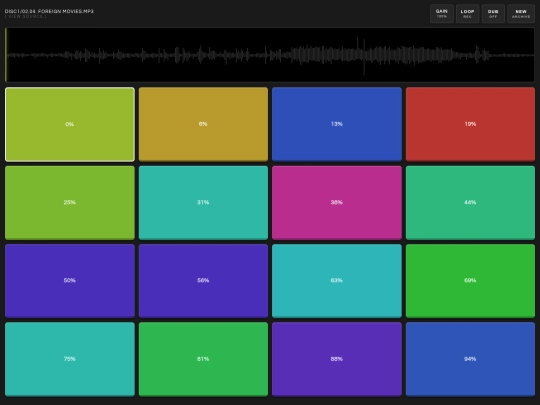Click the GAIN button
This screenshot has width=540, height=405.
pos(442,14)
